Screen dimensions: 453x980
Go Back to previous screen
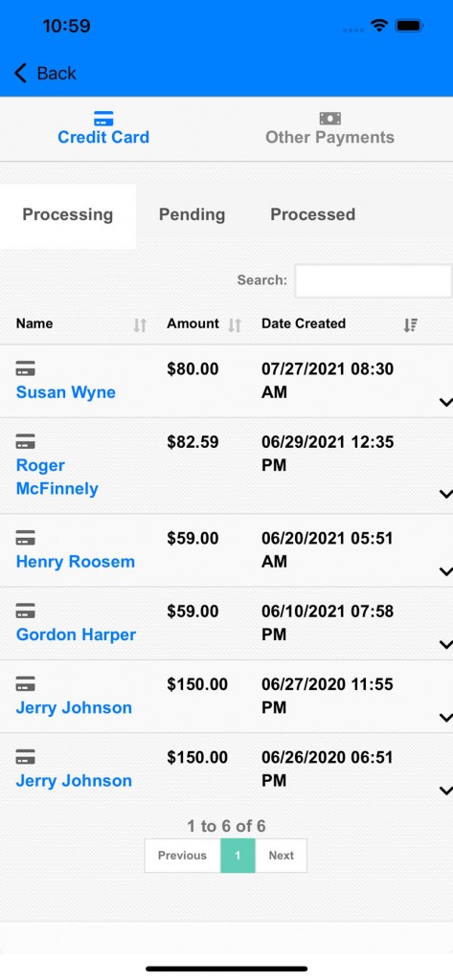tap(45, 73)
